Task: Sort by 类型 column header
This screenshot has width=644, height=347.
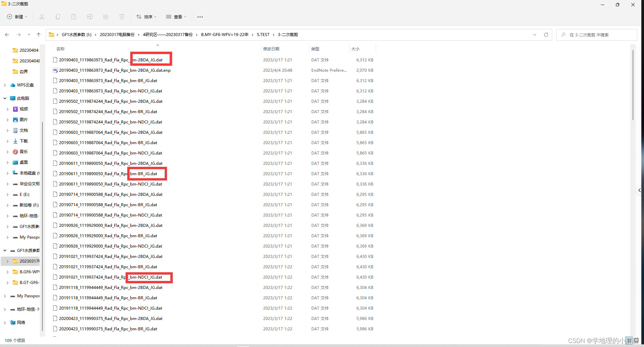Action: tap(315, 49)
